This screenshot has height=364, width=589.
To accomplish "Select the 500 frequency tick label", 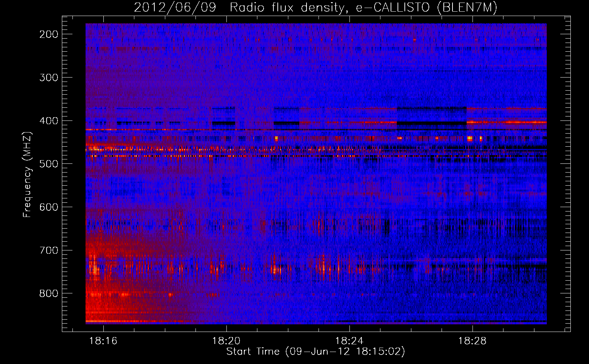I will click(x=49, y=164).
